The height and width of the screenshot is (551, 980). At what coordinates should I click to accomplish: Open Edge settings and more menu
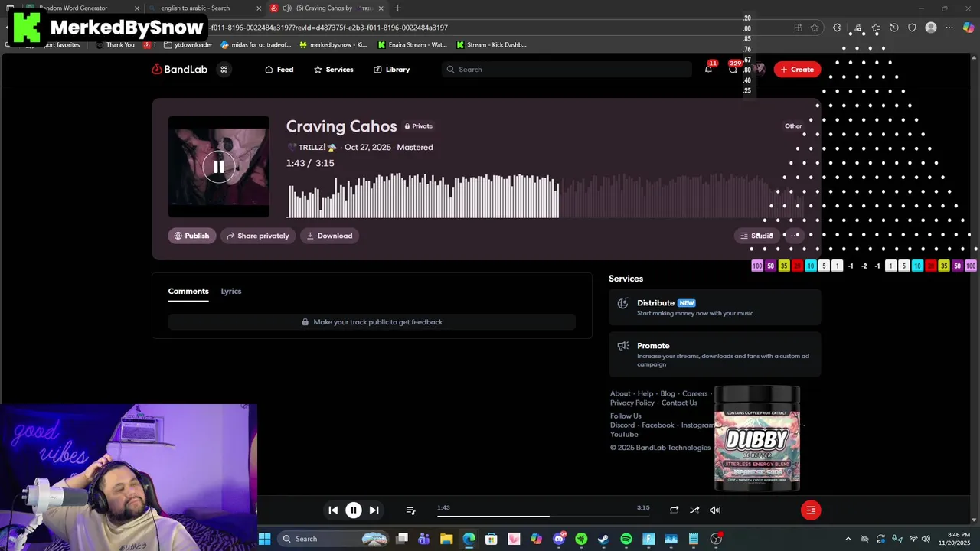pos(949,28)
